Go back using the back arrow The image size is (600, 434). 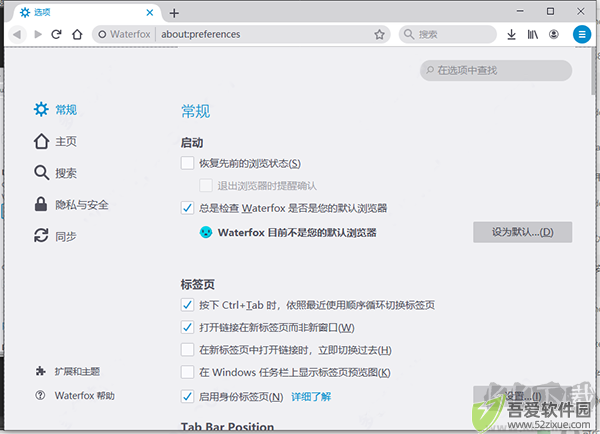(x=17, y=34)
